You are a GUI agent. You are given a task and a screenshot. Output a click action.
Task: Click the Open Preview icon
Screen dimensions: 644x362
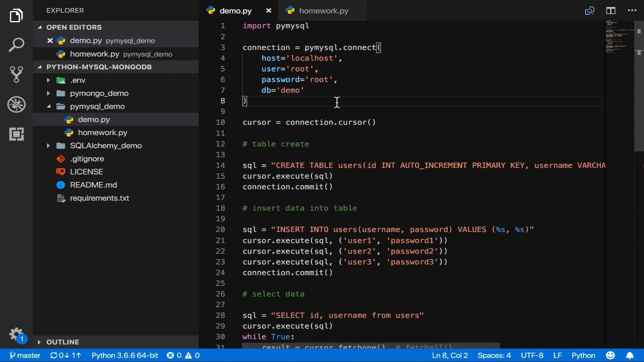click(589, 10)
